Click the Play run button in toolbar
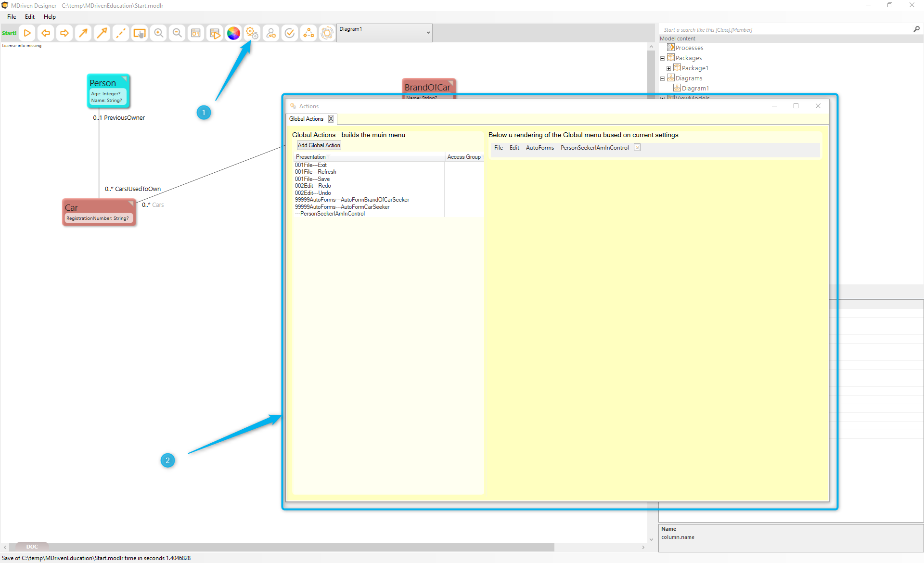 (27, 33)
